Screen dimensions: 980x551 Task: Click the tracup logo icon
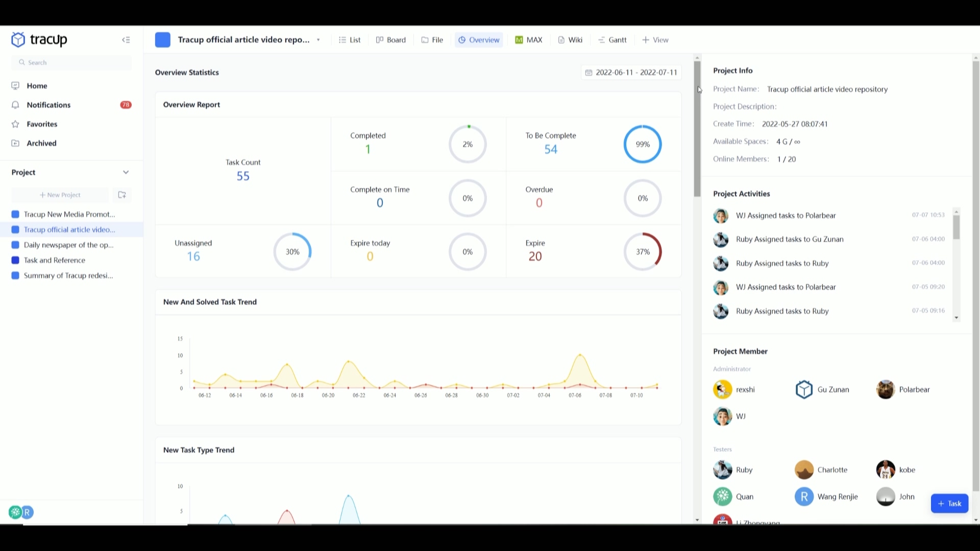tap(18, 39)
